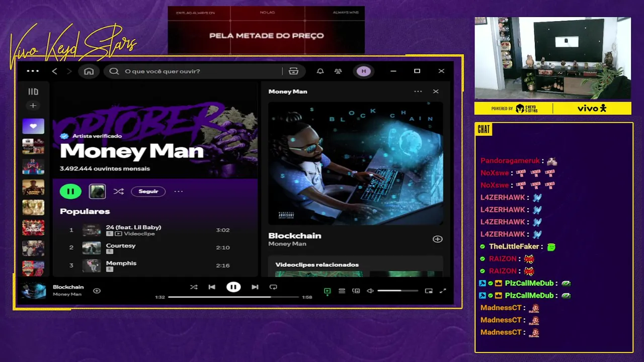Skip to next track
The width and height of the screenshot is (644, 362).
(x=255, y=287)
